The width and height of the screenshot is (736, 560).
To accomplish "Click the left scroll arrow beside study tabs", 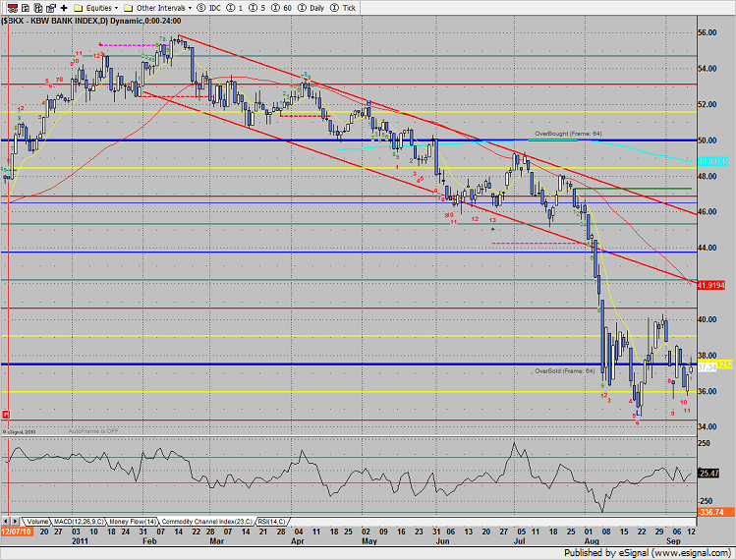I will click(6, 522).
